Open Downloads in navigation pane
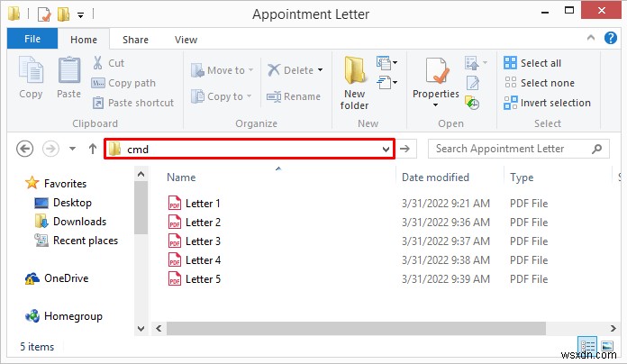Image resolution: width=627 pixels, height=364 pixels. (70, 222)
